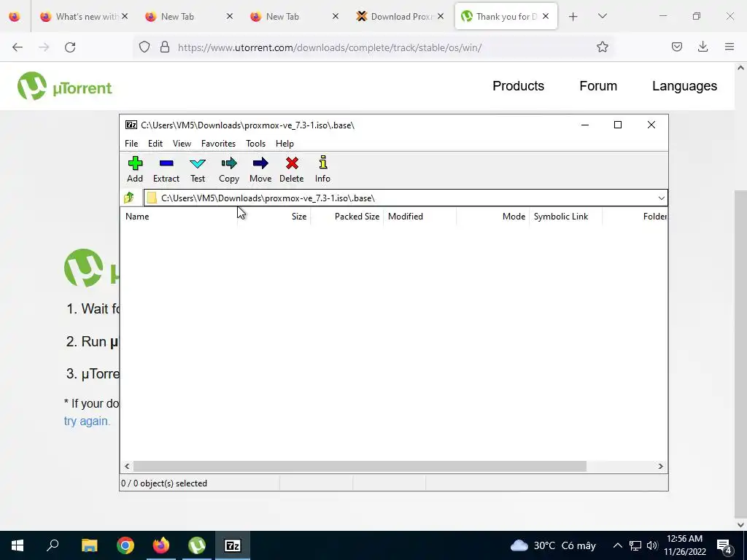Click the padlock site info icon
This screenshot has width=747, height=560.
coord(165,47)
